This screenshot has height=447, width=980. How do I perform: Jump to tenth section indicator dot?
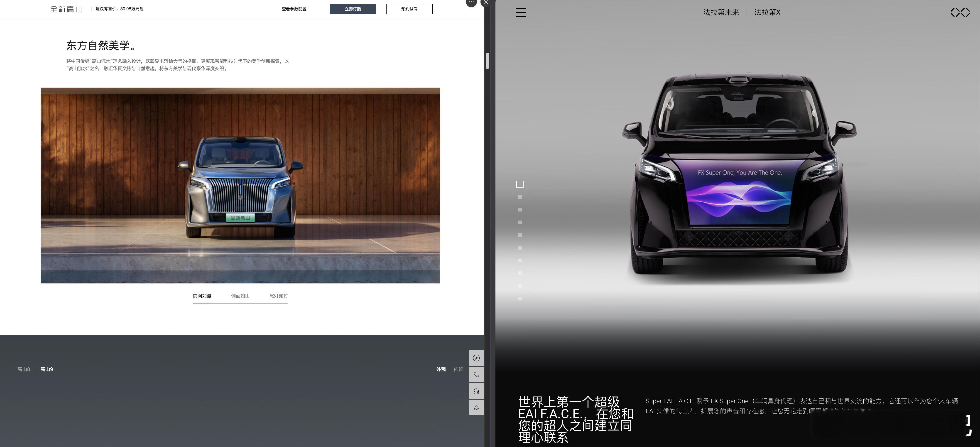click(520, 299)
